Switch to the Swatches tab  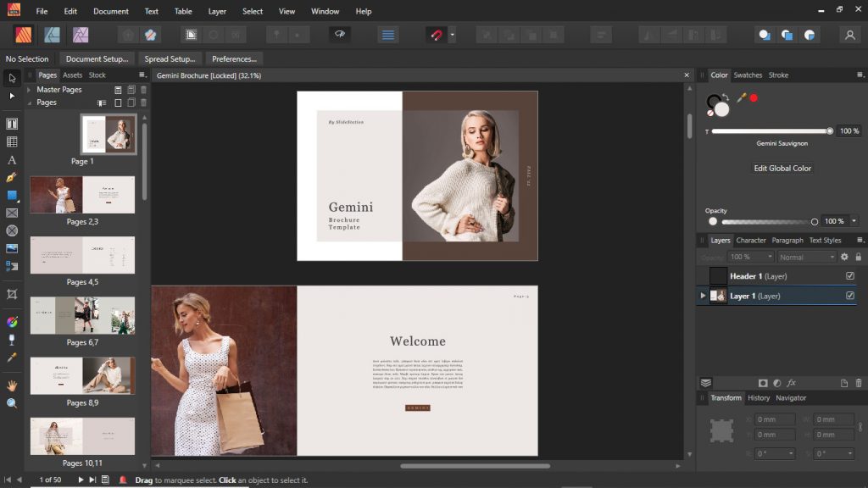point(748,75)
